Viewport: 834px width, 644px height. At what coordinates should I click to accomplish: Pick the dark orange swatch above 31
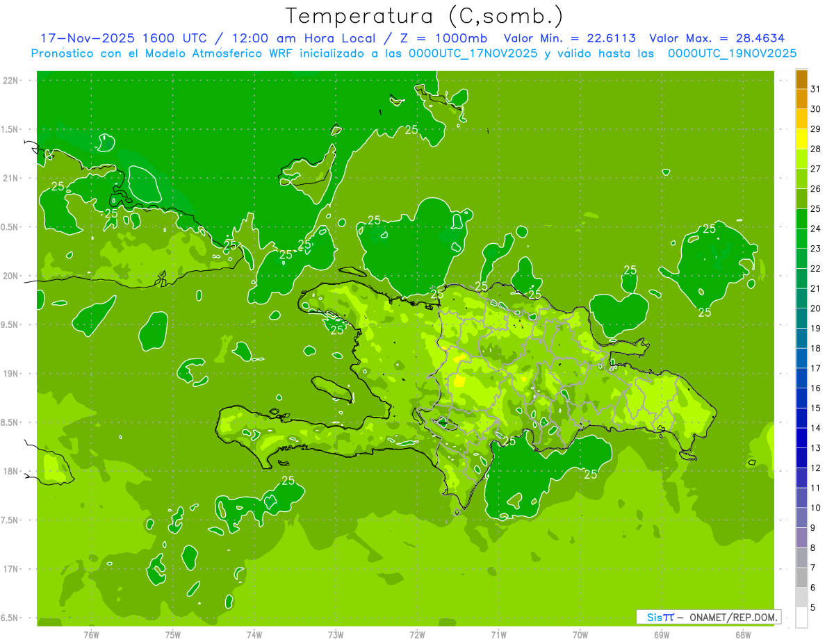tap(802, 79)
